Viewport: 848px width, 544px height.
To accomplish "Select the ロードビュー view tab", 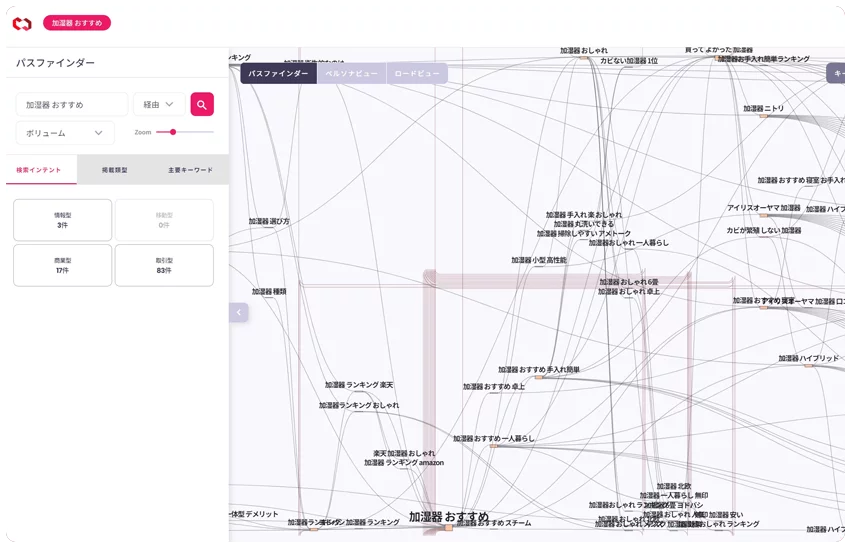I will click(417, 74).
